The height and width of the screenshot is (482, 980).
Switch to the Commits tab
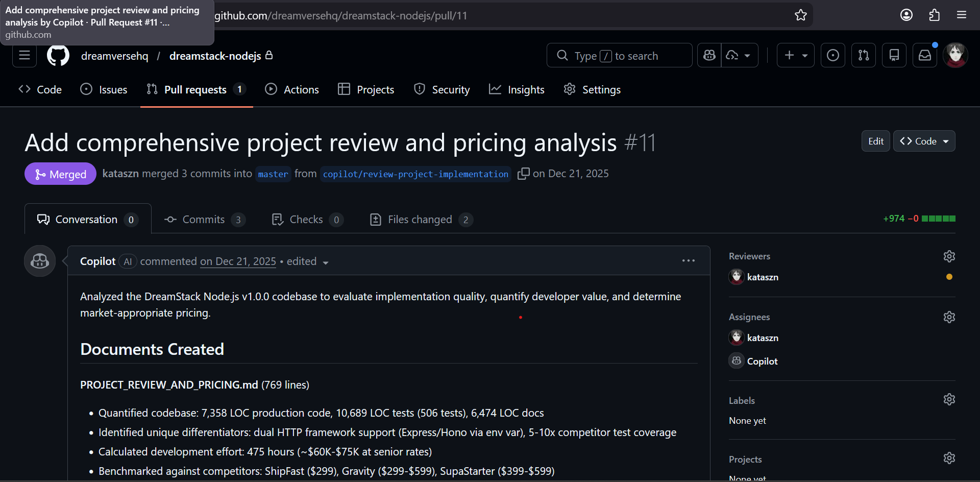[204, 219]
